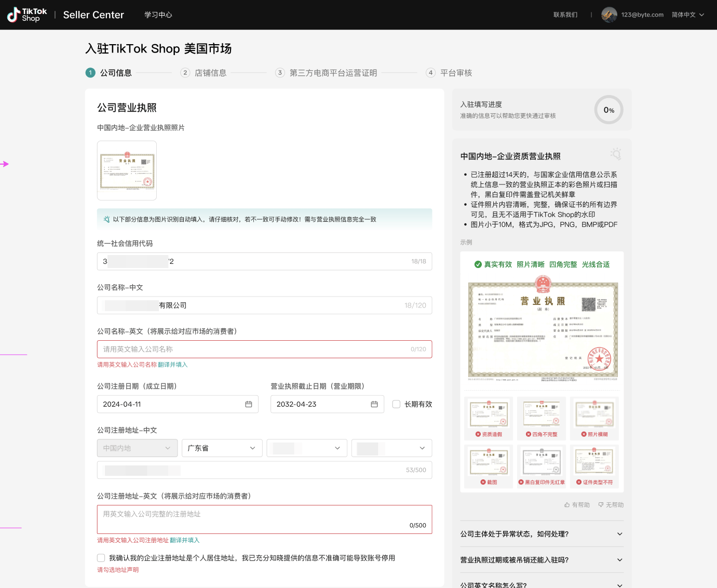Click the green 真实有效 checkmark icon
This screenshot has height=588, width=717.
(x=478, y=264)
